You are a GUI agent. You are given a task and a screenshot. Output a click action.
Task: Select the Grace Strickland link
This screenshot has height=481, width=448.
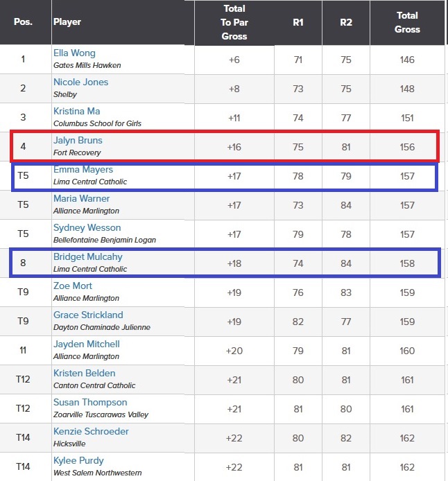coord(88,315)
